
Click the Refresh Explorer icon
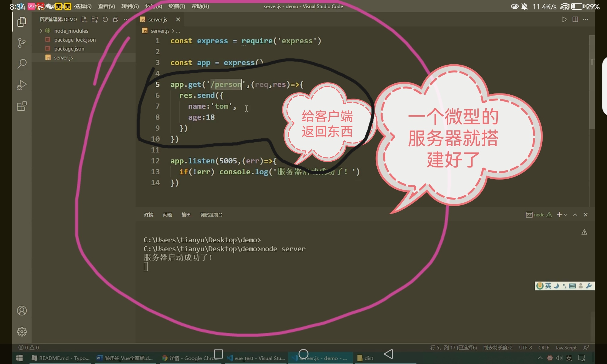(x=105, y=19)
